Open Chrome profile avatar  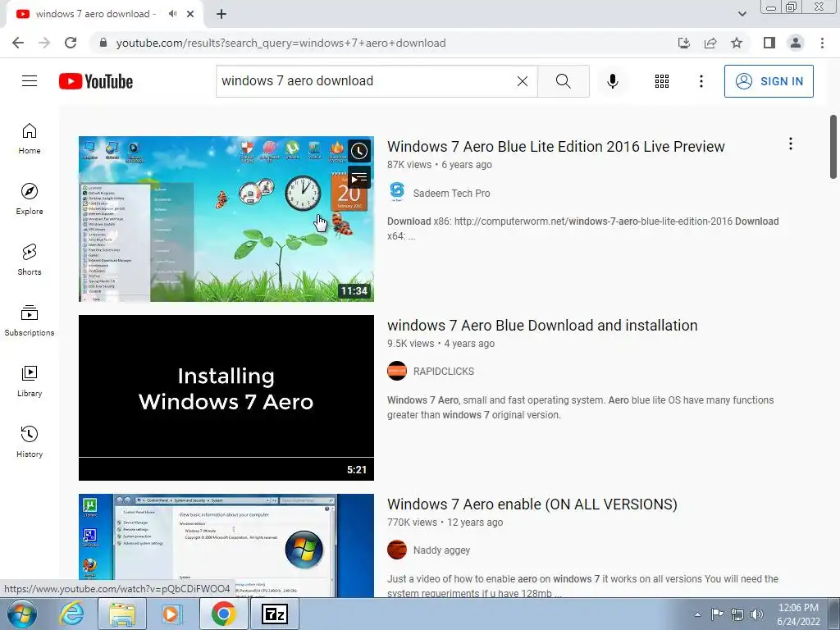tap(796, 43)
